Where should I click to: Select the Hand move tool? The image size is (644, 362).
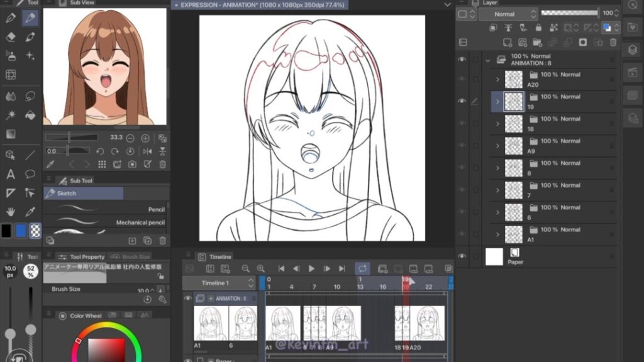tap(10, 212)
